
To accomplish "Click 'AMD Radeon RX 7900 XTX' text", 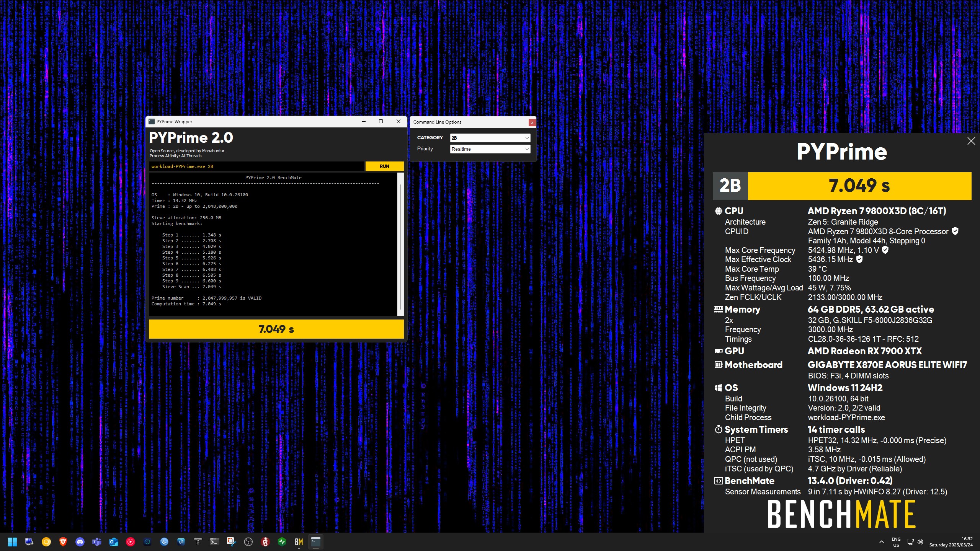I will tap(865, 351).
